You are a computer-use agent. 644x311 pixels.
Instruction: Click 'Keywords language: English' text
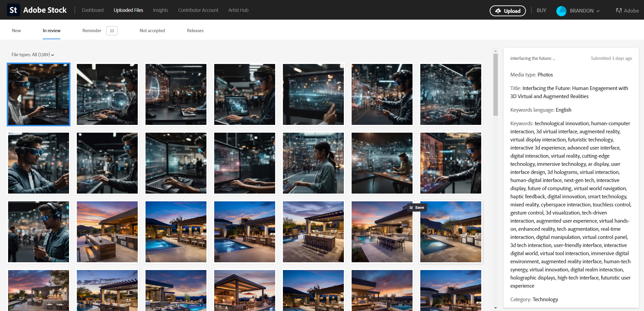coord(540,110)
